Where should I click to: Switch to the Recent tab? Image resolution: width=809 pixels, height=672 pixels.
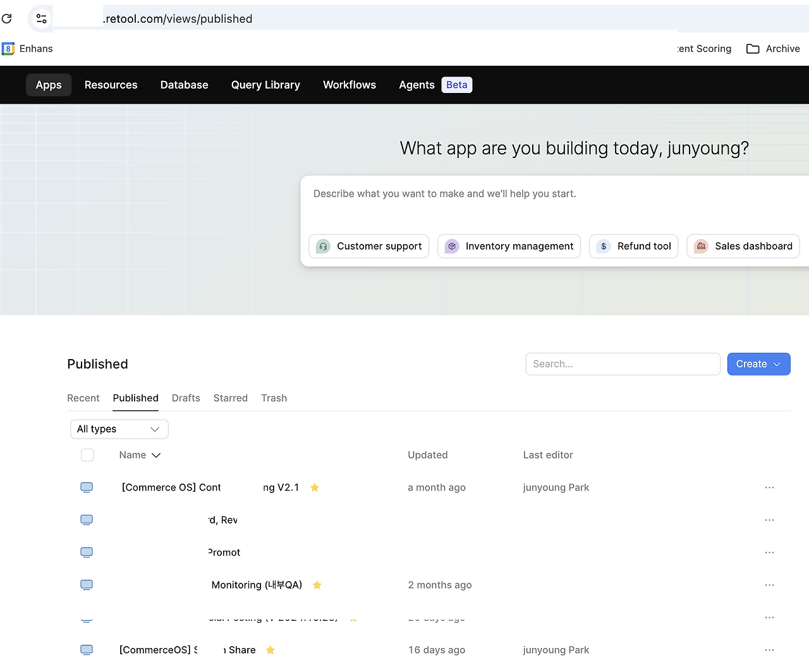(x=83, y=398)
